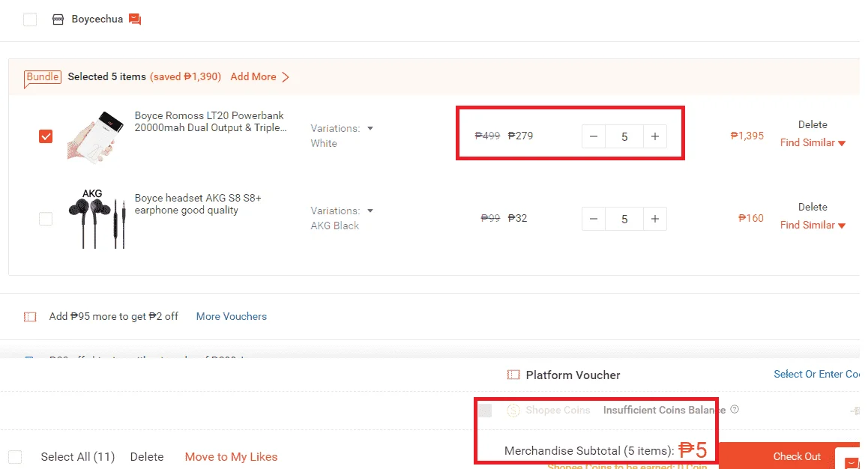Screen dimensions: 868x469
Task: Open the Insufficient Coins Balance help icon
Action: tap(735, 410)
